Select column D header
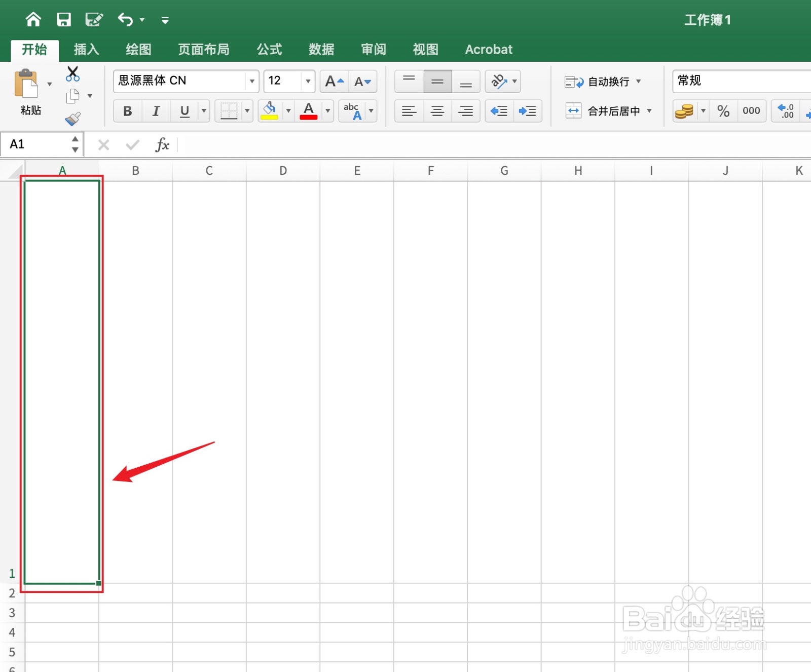811x672 pixels. pos(283,171)
